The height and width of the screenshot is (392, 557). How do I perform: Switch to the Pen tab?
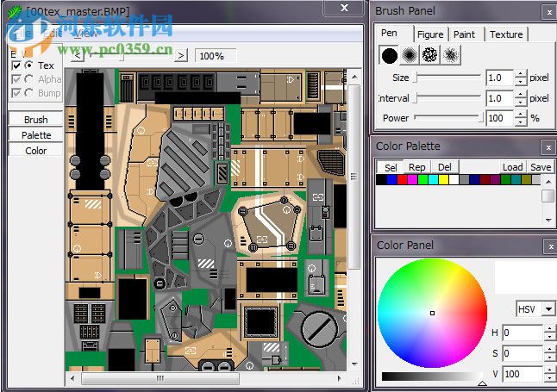389,33
